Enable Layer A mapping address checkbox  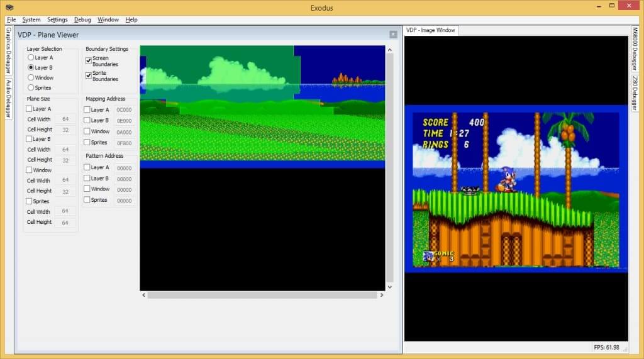point(87,110)
